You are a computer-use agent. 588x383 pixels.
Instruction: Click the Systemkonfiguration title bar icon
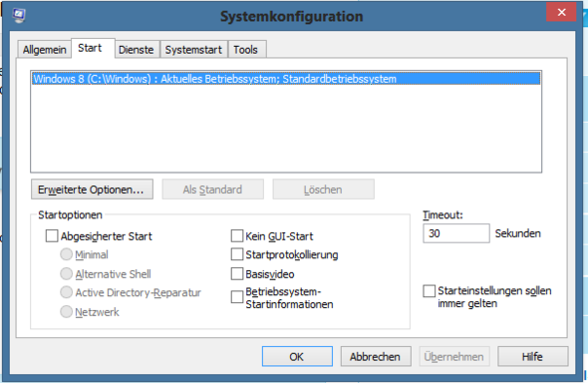coord(18,15)
